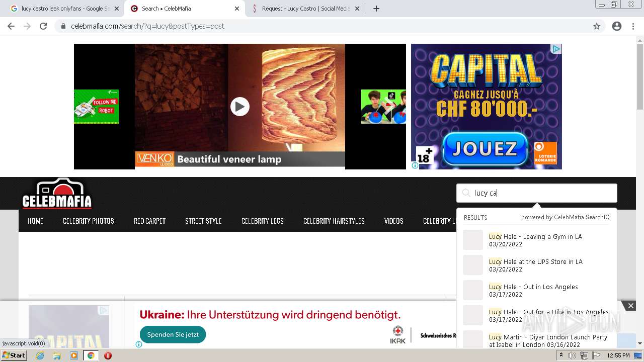Open the Chrome three-dot menu
This screenshot has height=362, width=644.
(x=633, y=26)
